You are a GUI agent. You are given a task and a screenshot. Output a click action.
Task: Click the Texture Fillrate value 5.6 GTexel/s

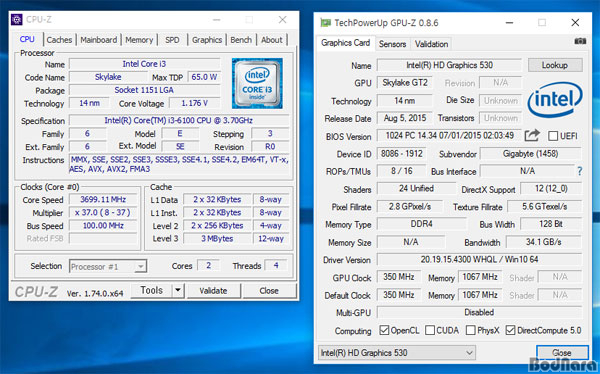click(x=545, y=206)
